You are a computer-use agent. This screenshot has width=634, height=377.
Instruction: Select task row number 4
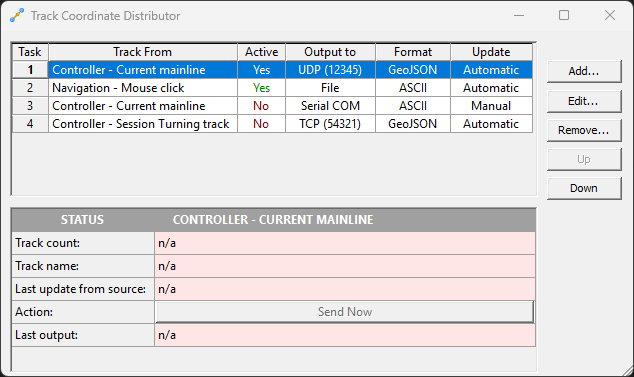30,123
